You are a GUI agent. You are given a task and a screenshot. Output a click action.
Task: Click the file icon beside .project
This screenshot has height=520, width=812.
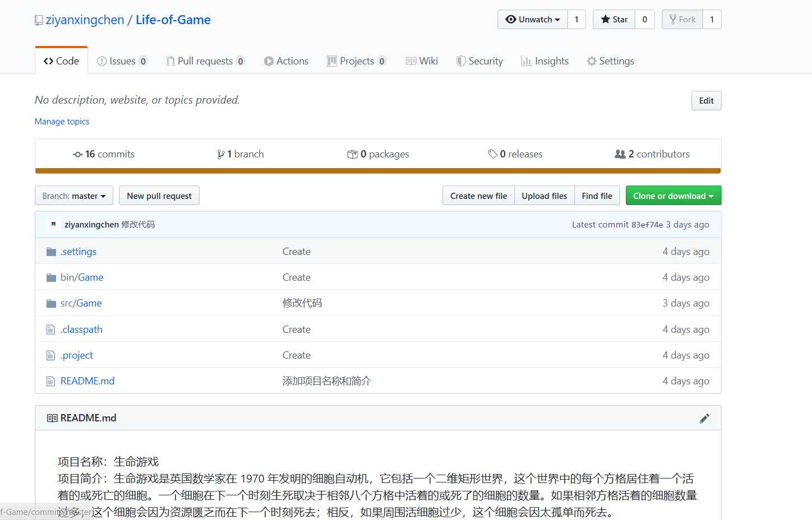point(50,355)
